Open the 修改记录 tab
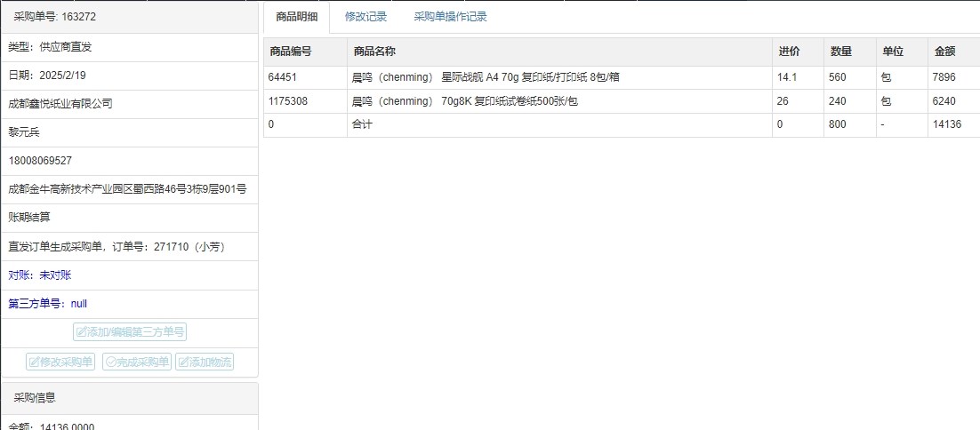980x430 pixels. pyautogui.click(x=365, y=17)
